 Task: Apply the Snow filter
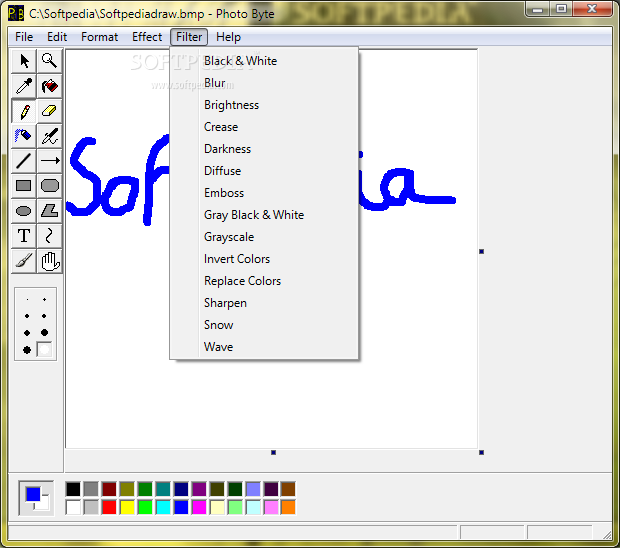264,325
